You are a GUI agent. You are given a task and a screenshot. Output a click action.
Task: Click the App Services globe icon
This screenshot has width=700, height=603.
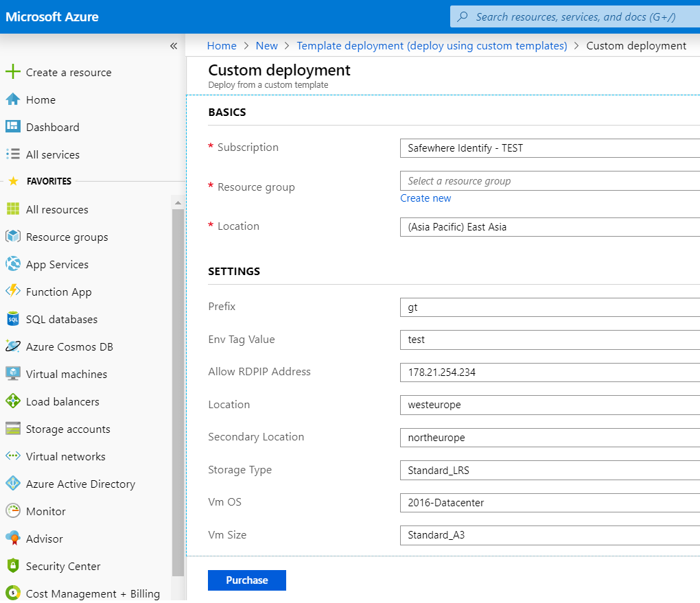pos(13,264)
